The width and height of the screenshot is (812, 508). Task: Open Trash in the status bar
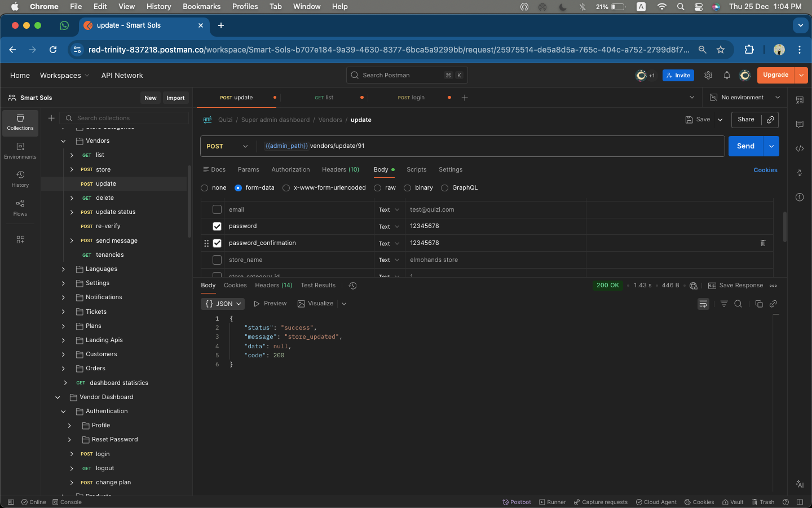tap(763, 502)
